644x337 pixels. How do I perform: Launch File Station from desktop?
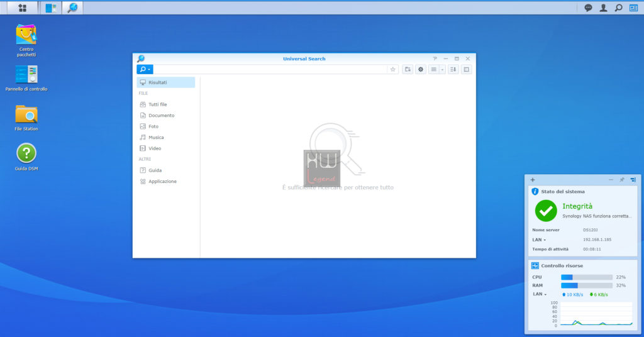click(x=26, y=118)
